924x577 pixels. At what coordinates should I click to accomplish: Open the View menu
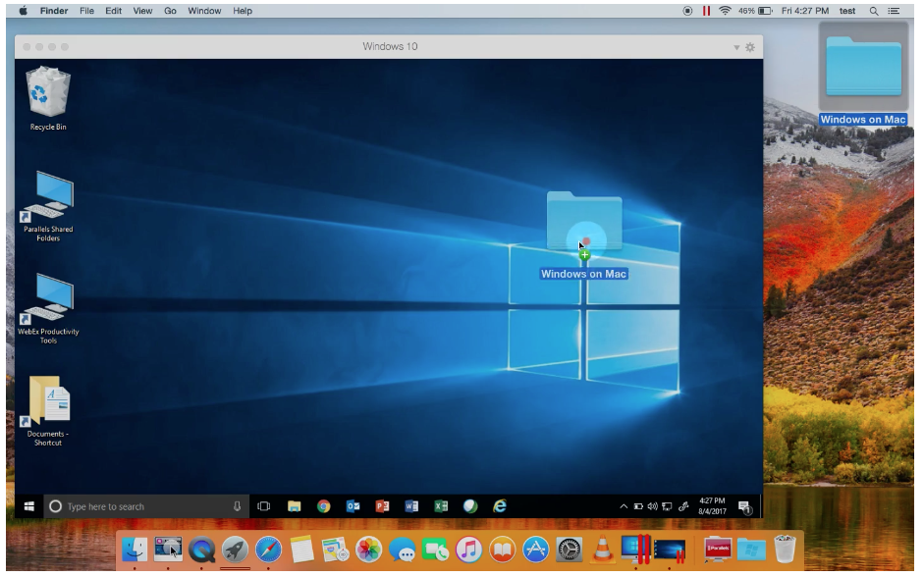[x=142, y=11]
